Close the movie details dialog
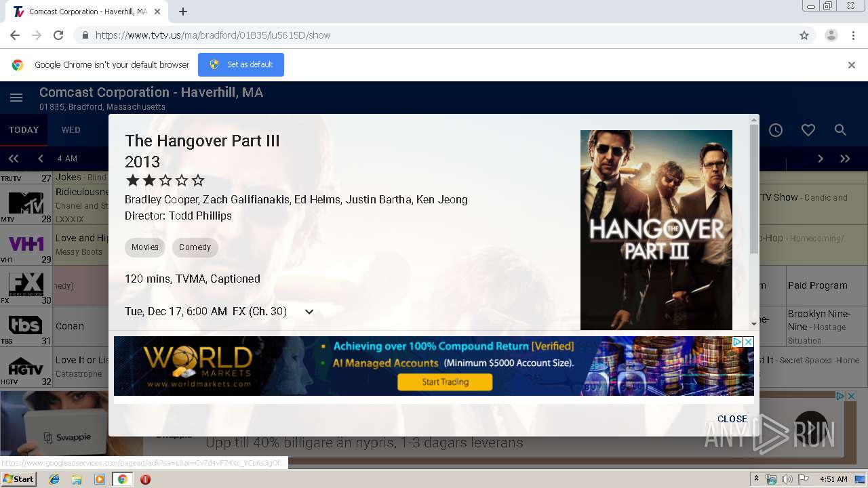The height and width of the screenshot is (488, 868). click(732, 419)
